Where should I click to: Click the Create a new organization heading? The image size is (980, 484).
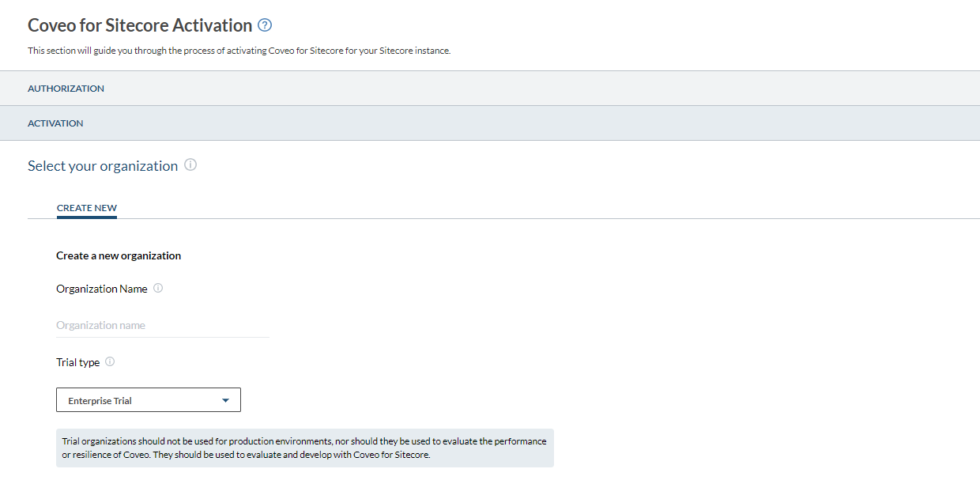[x=119, y=255]
